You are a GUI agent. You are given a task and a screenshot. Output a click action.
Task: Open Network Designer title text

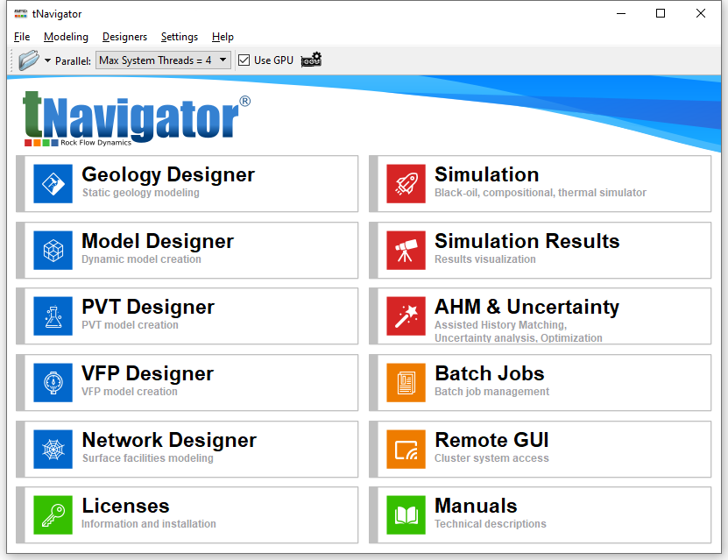pos(169,440)
